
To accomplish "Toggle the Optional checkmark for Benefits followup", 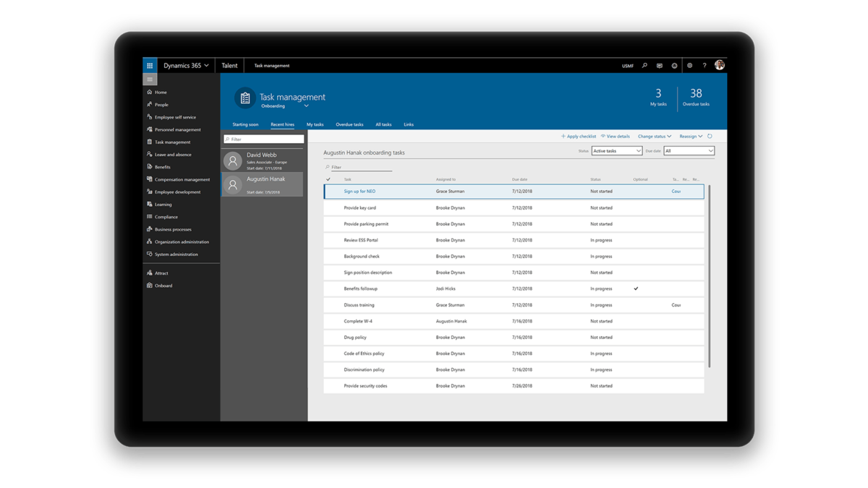I will tap(636, 288).
